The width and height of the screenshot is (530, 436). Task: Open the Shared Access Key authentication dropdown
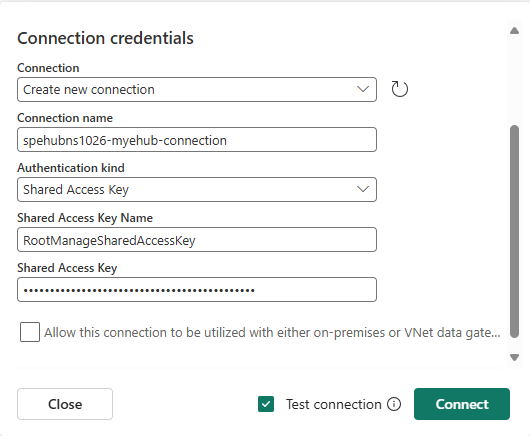[197, 189]
